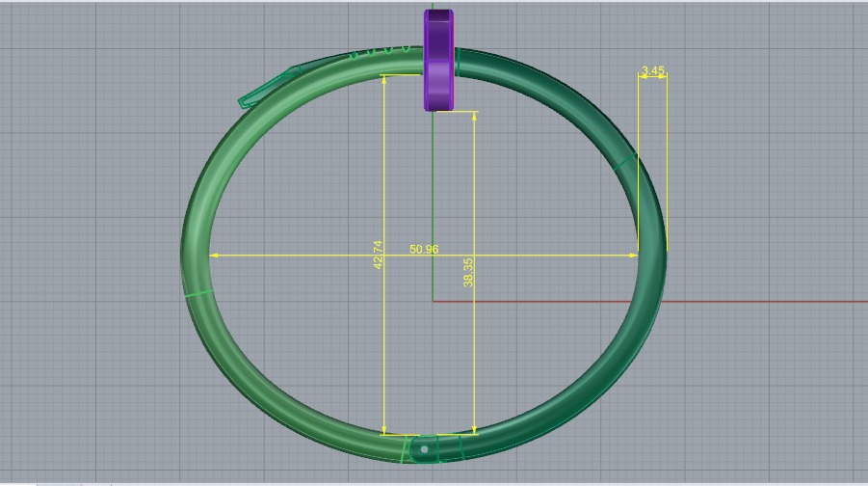The width and height of the screenshot is (868, 486).
Task: Select the 3.45 thickness dimension text
Action: tap(652, 70)
